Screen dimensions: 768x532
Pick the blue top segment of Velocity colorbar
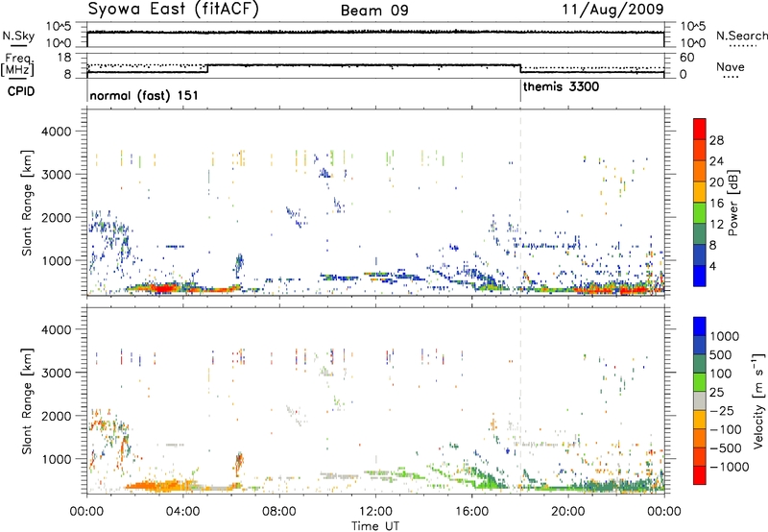700,326
